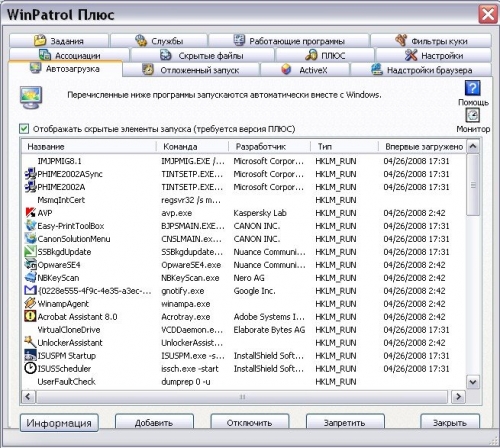The width and height of the screenshot is (500, 448).
Task: Select the VirtualCloneDrive row
Action: [x=244, y=329]
